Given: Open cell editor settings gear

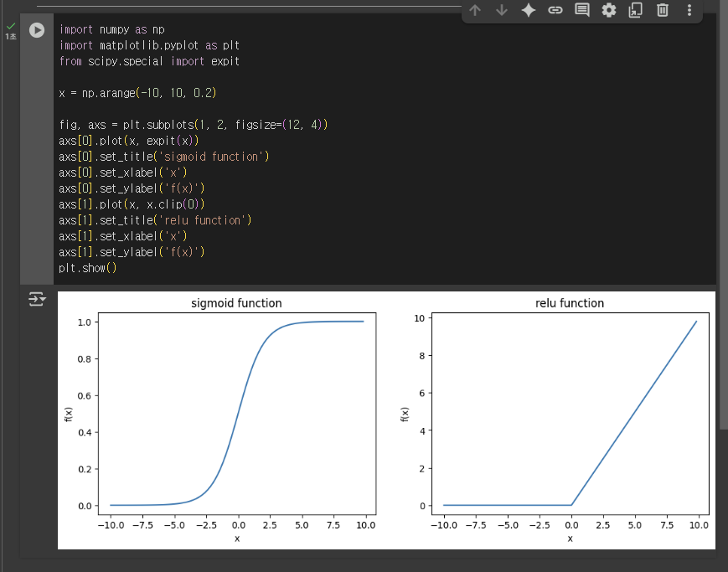Looking at the screenshot, I should coord(609,10).
